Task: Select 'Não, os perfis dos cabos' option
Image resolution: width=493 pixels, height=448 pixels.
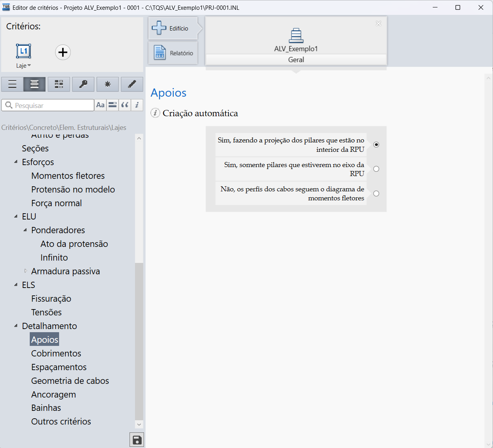Action: (376, 193)
